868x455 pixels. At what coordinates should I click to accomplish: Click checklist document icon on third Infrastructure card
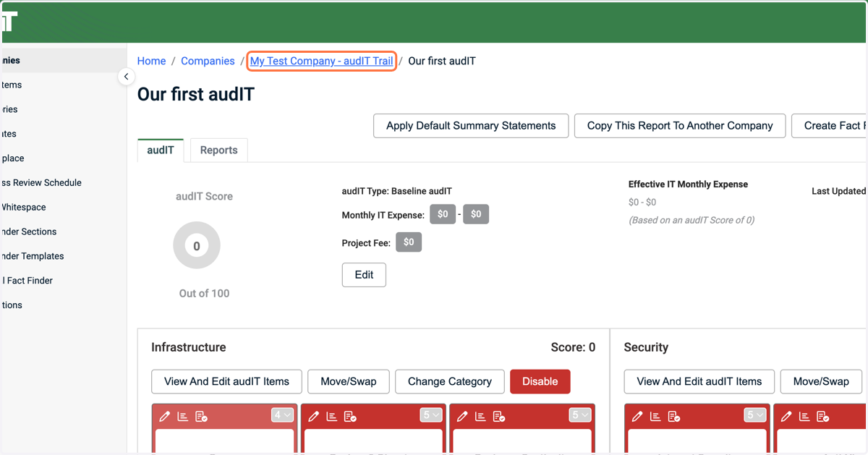(x=500, y=416)
